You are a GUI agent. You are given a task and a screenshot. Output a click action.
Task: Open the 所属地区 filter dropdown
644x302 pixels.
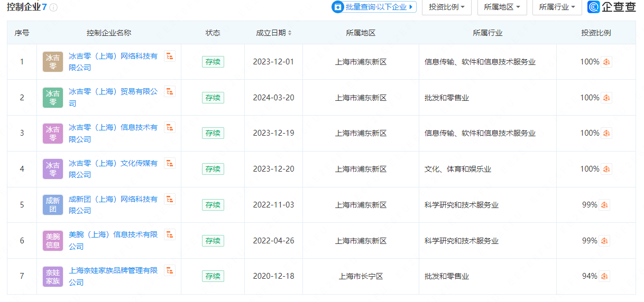502,7
